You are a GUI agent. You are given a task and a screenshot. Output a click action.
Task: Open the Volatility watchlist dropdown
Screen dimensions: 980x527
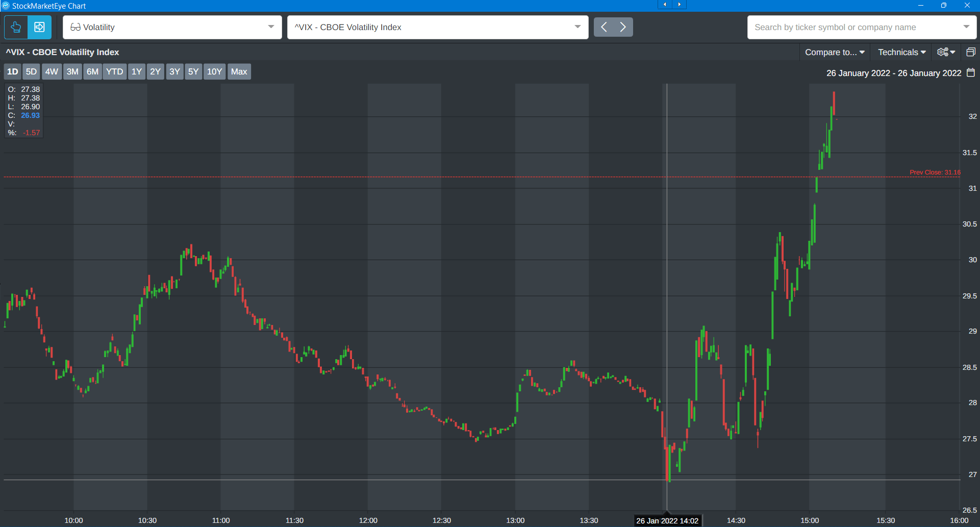coord(172,27)
